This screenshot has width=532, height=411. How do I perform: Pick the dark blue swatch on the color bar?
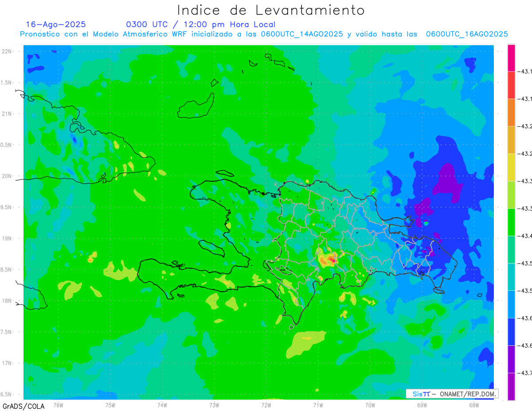click(x=511, y=332)
